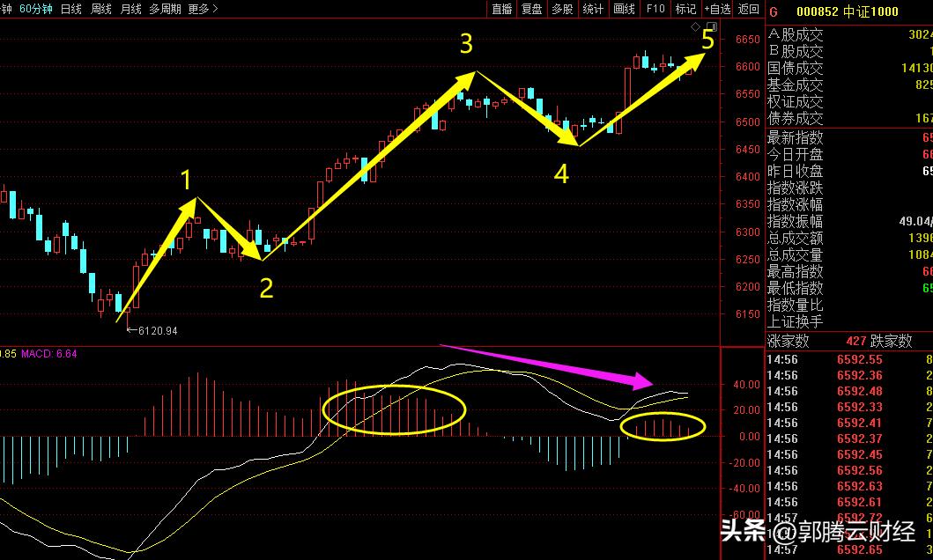This screenshot has width=933, height=560.
Task: Open the 直播 live broadcast button
Action: pos(502,9)
